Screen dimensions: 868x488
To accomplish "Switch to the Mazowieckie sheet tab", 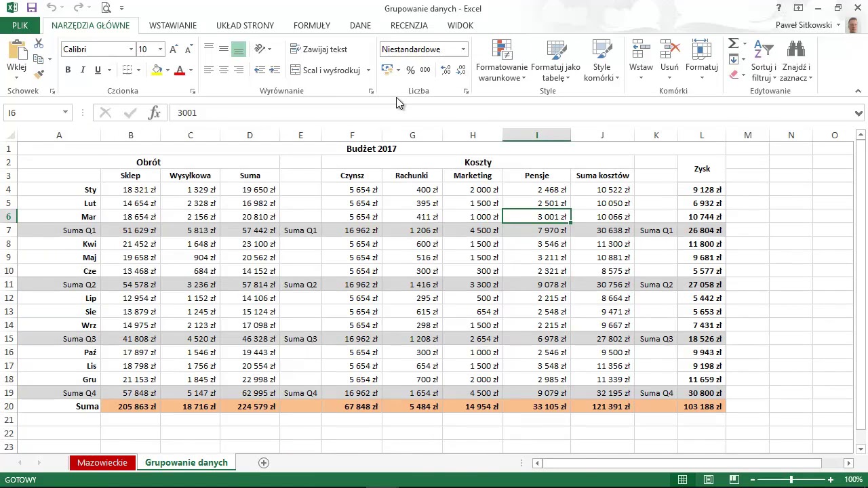I will click(102, 463).
